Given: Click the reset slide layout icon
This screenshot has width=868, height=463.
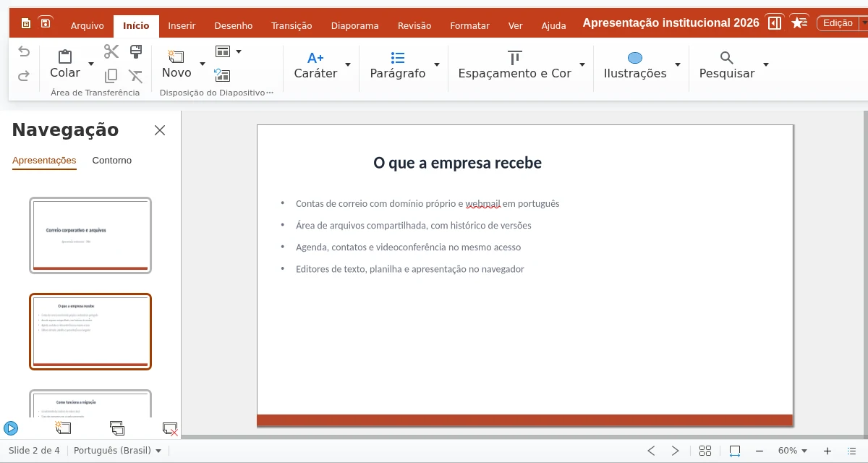Looking at the screenshot, I should [x=222, y=75].
